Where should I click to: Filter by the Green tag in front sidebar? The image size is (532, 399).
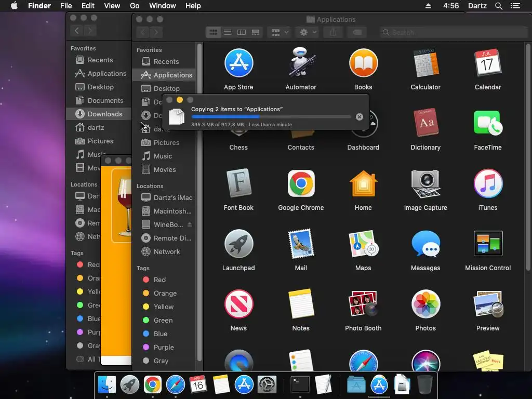(164, 320)
